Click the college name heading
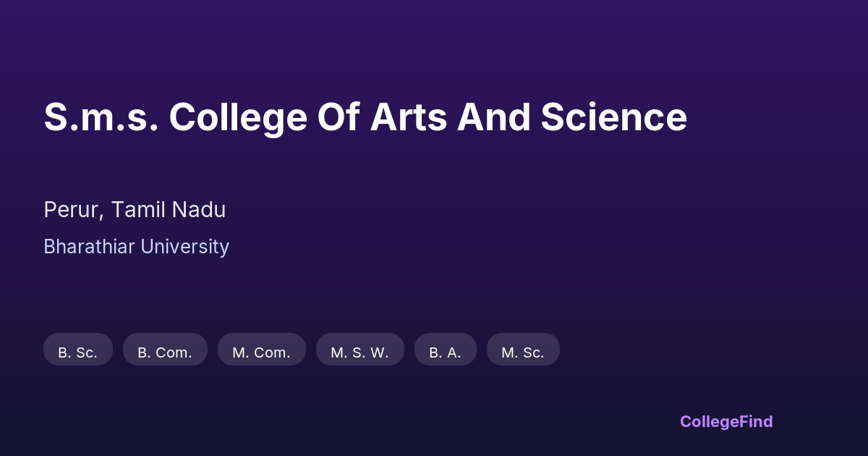The image size is (868, 456). (x=365, y=117)
